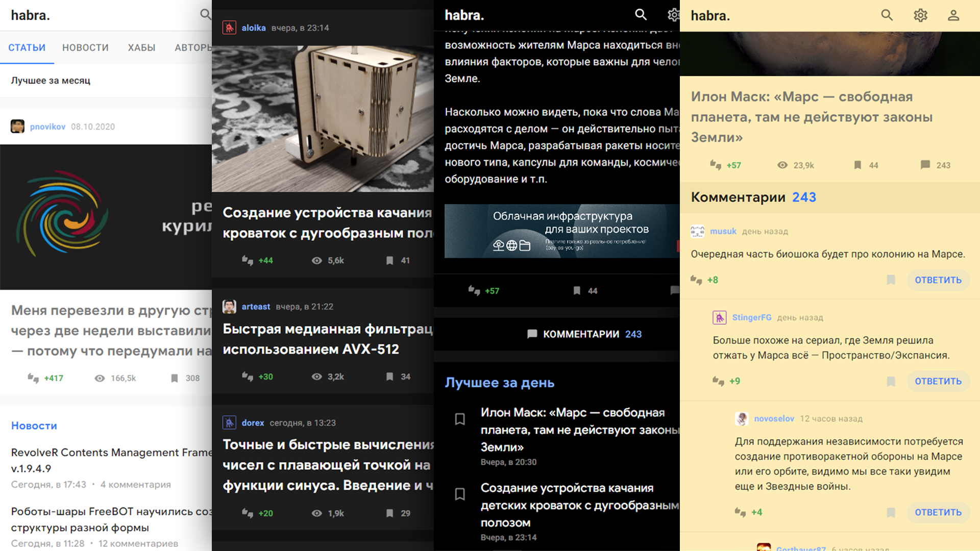
Task: Switch to the ХАБЫ tab
Action: (x=141, y=47)
